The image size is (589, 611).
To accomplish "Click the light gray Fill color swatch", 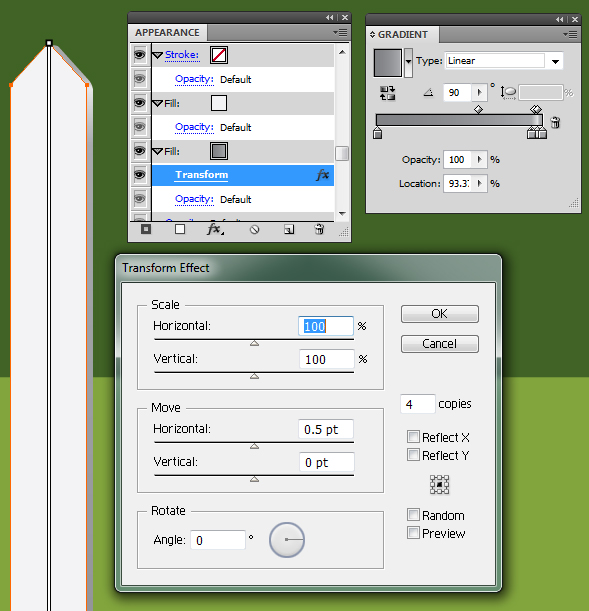I will tap(219, 103).
